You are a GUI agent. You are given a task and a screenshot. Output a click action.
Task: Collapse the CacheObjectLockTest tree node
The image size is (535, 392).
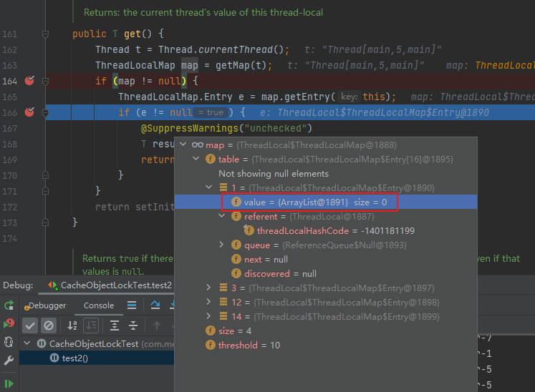[27, 343]
